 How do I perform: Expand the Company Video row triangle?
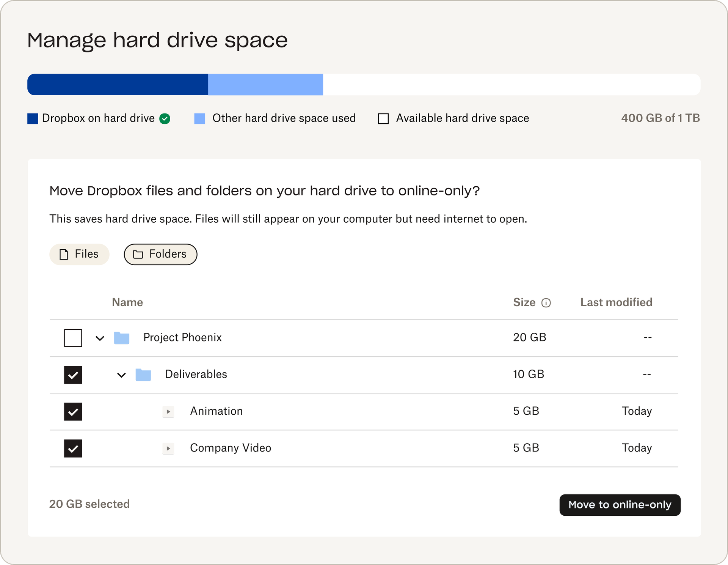[x=168, y=448]
